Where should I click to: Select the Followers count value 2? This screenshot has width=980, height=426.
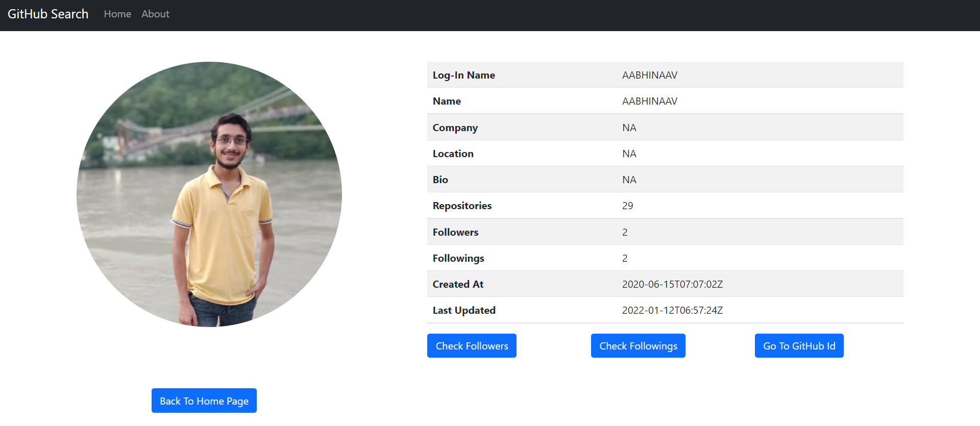(625, 232)
